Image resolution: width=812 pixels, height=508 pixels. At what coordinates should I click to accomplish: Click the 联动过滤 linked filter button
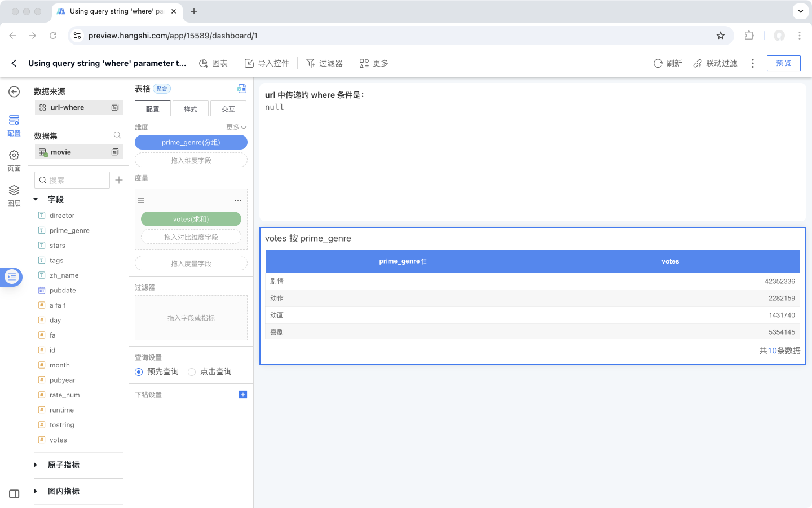(715, 63)
